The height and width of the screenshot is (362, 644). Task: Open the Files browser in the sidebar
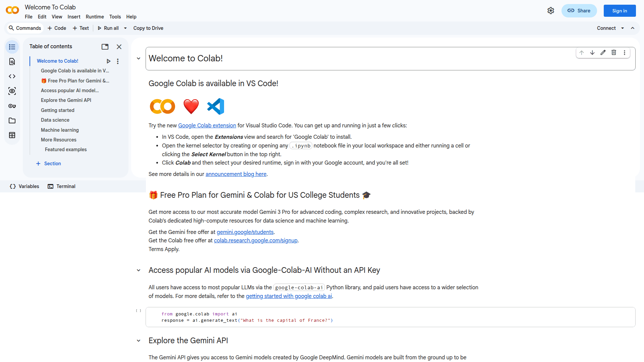click(x=12, y=121)
